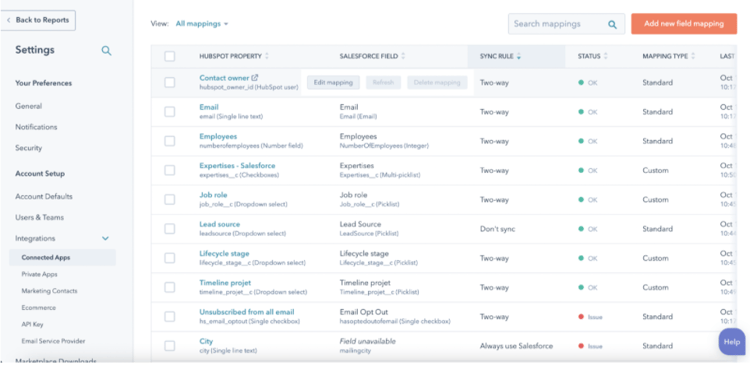750x369 pixels.
Task: Open the City property link
Action: [206, 341]
